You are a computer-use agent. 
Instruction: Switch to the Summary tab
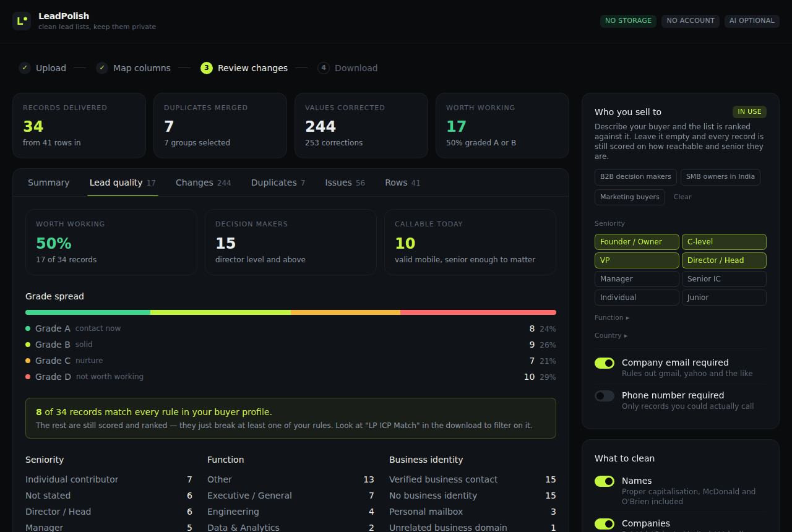pos(49,182)
